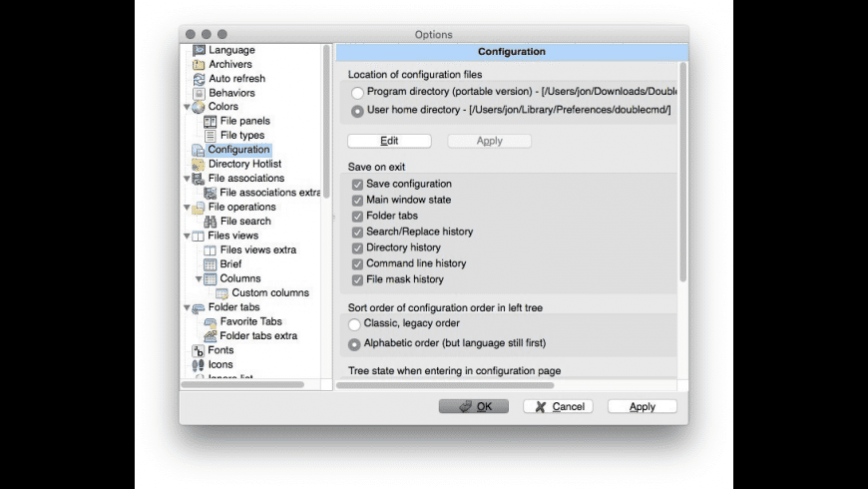Click the Custom columns icon
This screenshot has width=868, height=489.
221,293
